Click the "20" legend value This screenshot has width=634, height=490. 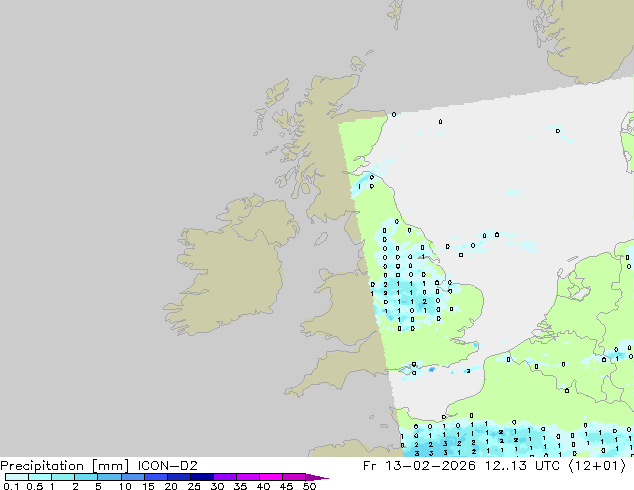pyautogui.click(x=171, y=486)
